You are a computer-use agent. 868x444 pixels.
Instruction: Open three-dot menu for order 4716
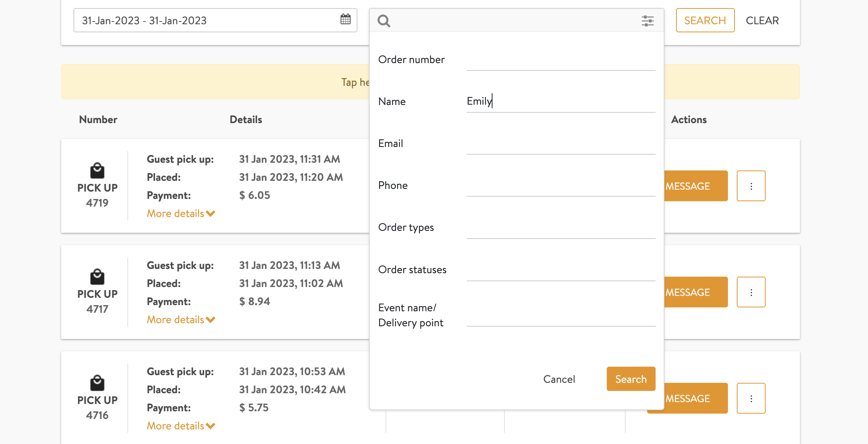(751, 399)
